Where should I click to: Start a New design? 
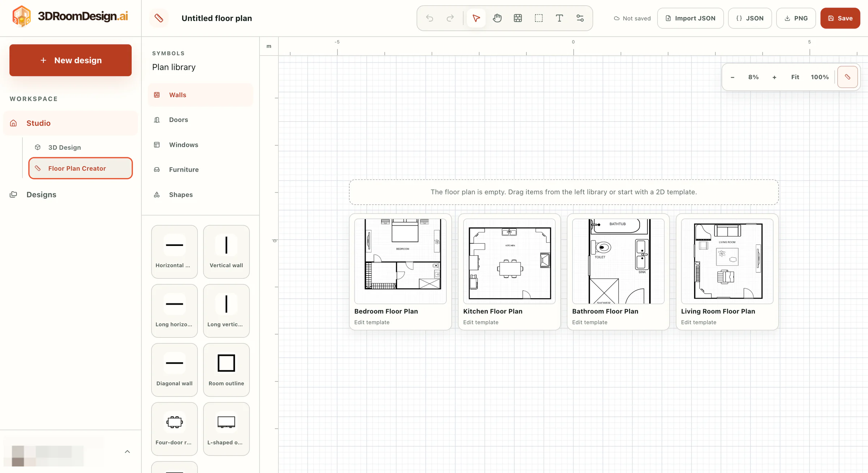coord(71,60)
